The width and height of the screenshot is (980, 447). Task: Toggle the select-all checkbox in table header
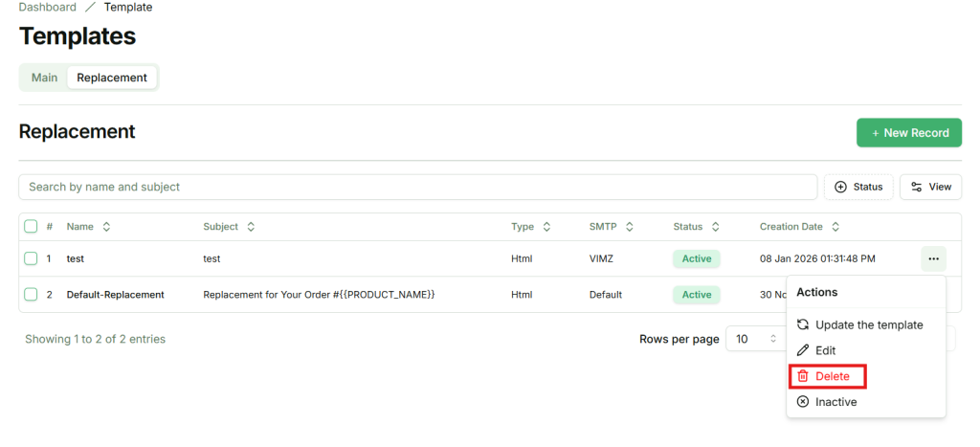(x=31, y=227)
